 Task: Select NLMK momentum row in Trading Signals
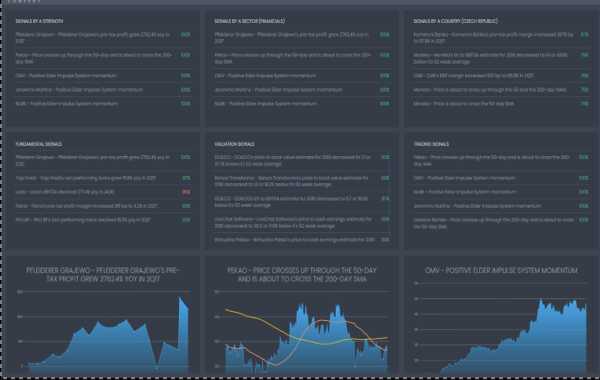501,192
